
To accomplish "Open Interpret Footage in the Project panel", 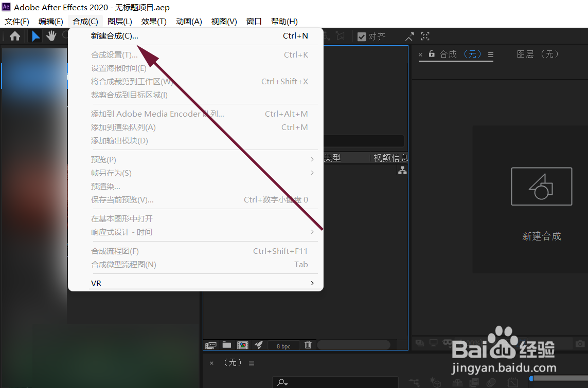I will coord(210,345).
